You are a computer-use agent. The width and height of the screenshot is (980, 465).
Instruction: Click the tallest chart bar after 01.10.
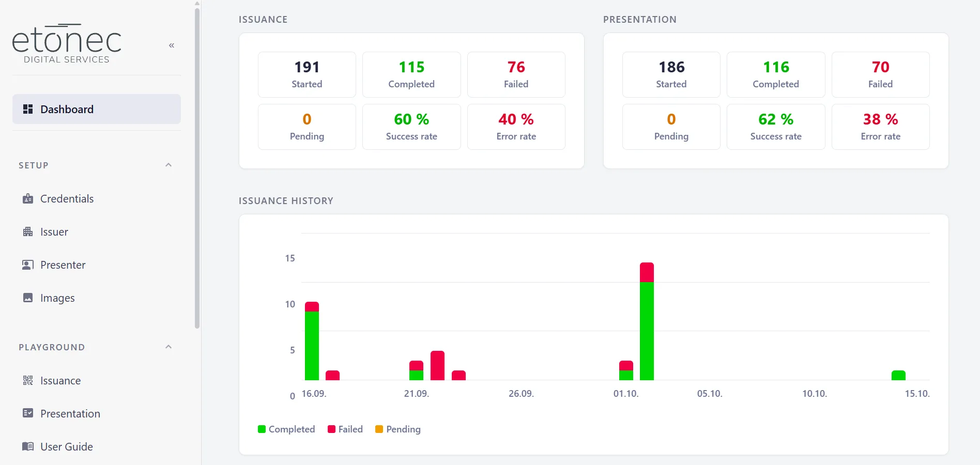point(647,321)
